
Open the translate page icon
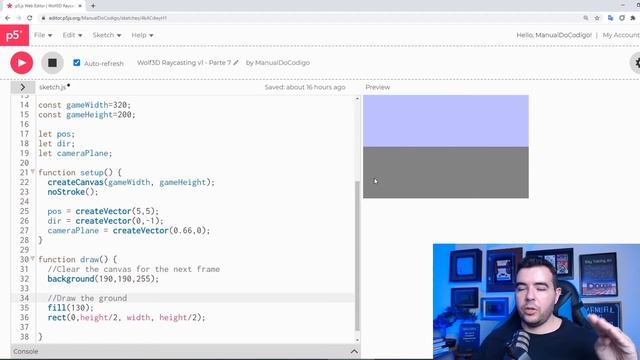pyautogui.click(x=610, y=18)
